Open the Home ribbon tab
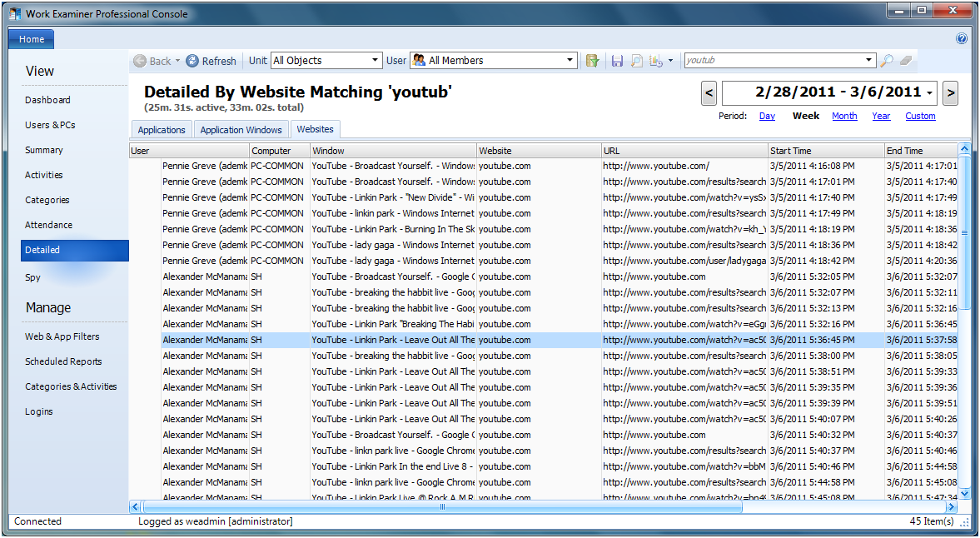This screenshot has width=980, height=538. (32, 39)
